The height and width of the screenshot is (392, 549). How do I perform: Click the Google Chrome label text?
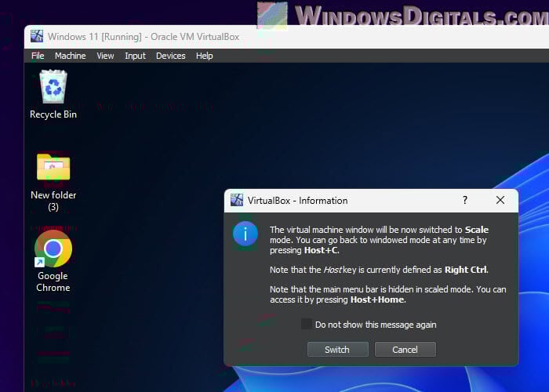point(53,281)
